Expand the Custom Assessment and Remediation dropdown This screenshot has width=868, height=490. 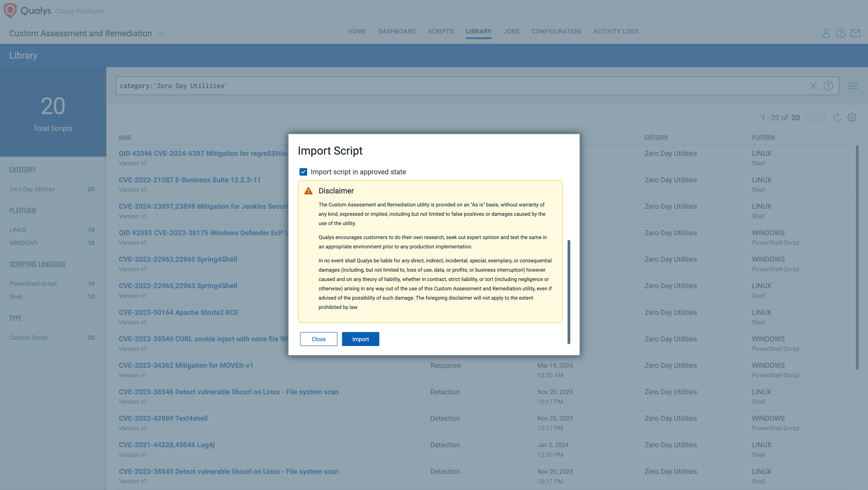[161, 33]
